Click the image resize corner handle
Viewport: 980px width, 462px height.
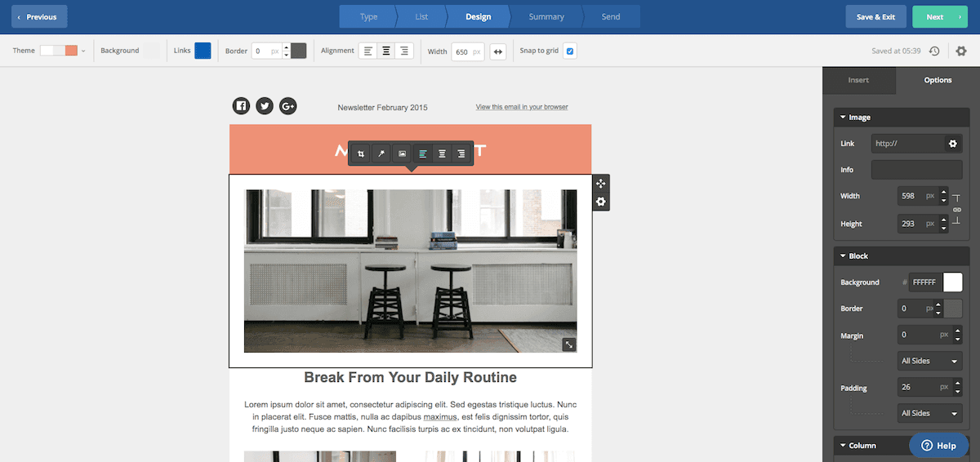point(569,344)
